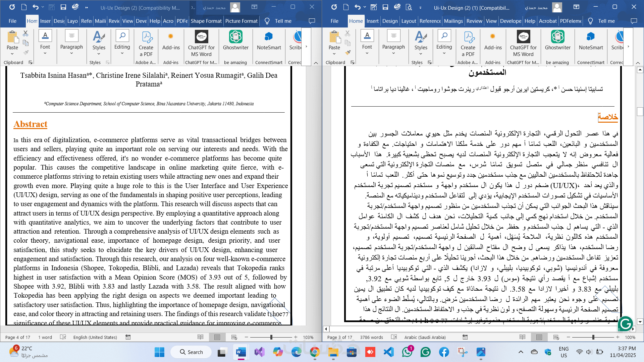This screenshot has width=644, height=362.
Task: Toggle Print Layout view in left status bar
Action: (217, 337)
